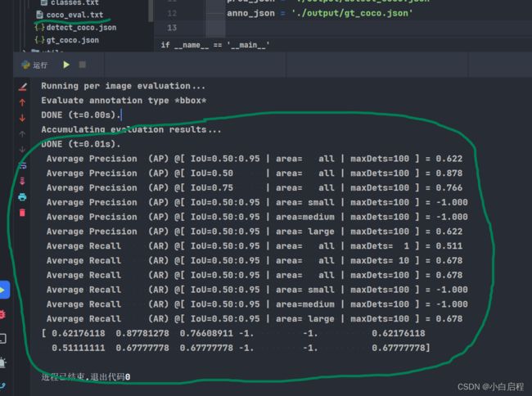
Task: Click the array value 0.87781278
Action: [142, 333]
